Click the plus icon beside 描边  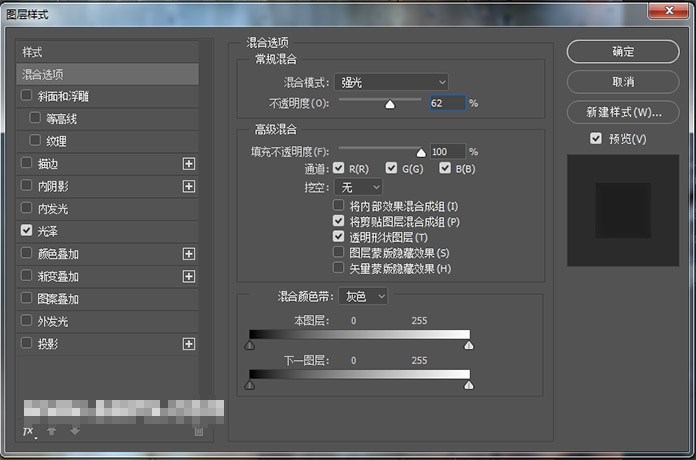click(x=189, y=164)
